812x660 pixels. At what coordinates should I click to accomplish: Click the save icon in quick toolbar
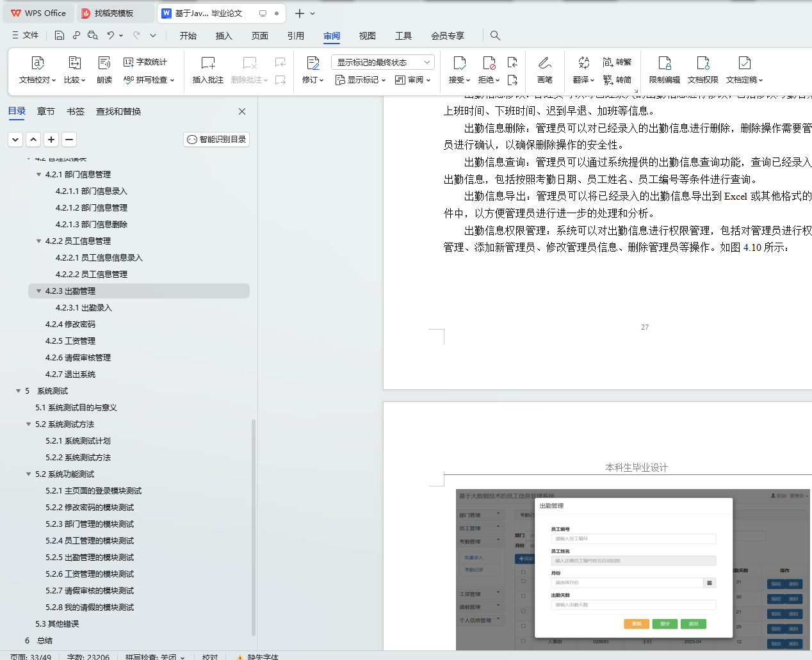click(x=60, y=35)
